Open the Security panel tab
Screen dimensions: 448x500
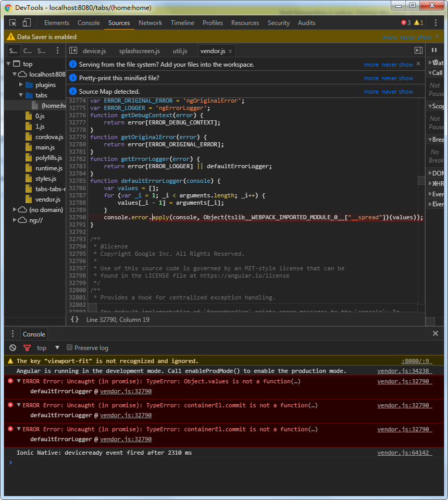(x=278, y=22)
